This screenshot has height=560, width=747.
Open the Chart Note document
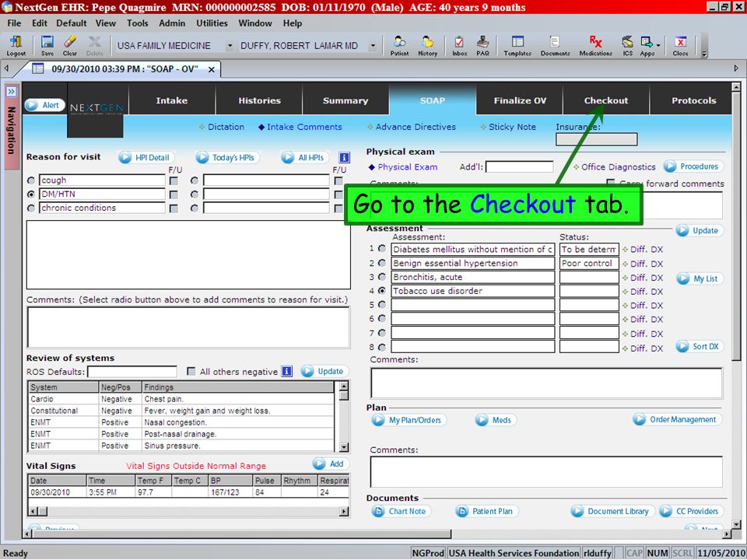point(402,512)
